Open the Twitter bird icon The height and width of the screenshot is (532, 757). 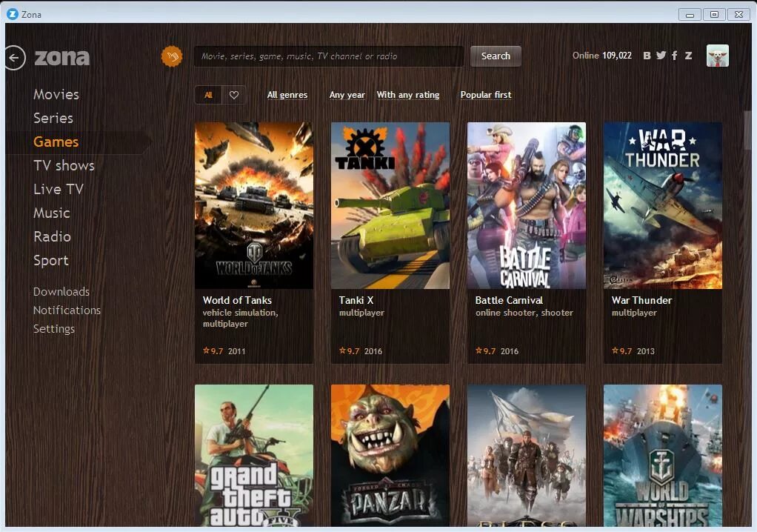pos(661,56)
